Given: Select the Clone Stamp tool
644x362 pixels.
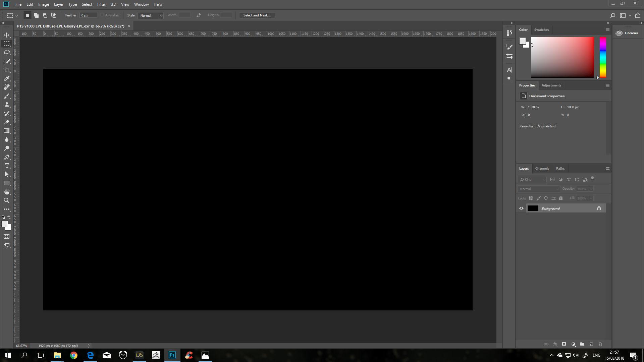Looking at the screenshot, I should click(7, 105).
